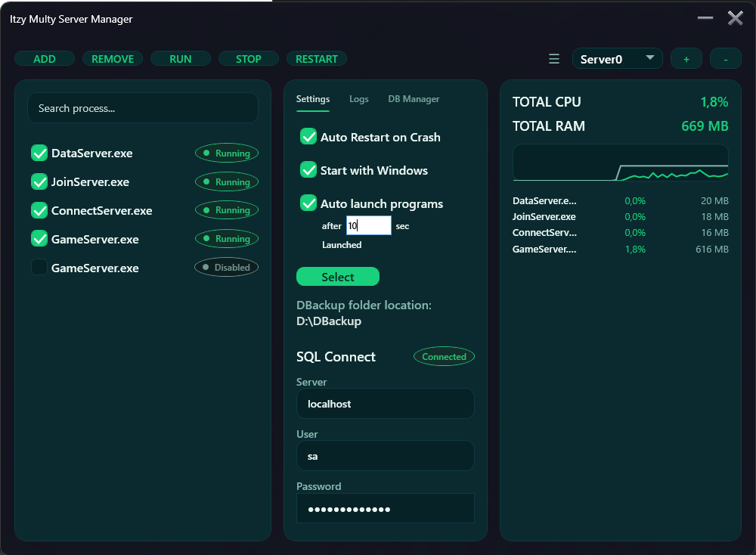756x555 pixels.
Task: Open the hamburger menu icon
Action: click(553, 58)
